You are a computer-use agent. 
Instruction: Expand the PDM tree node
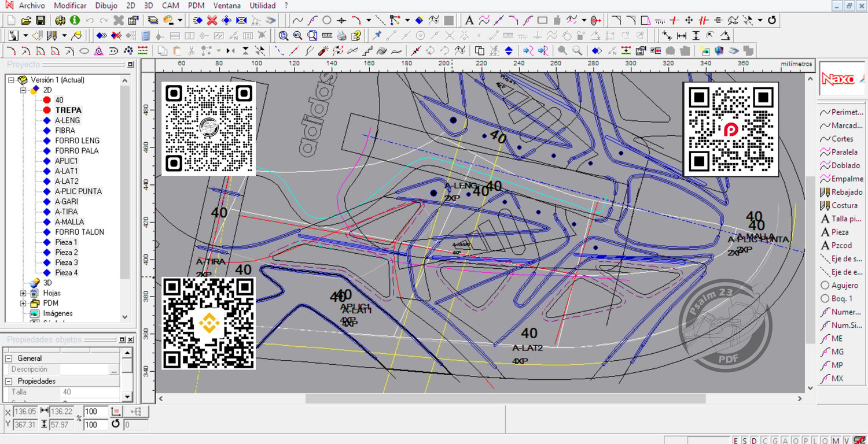24,303
